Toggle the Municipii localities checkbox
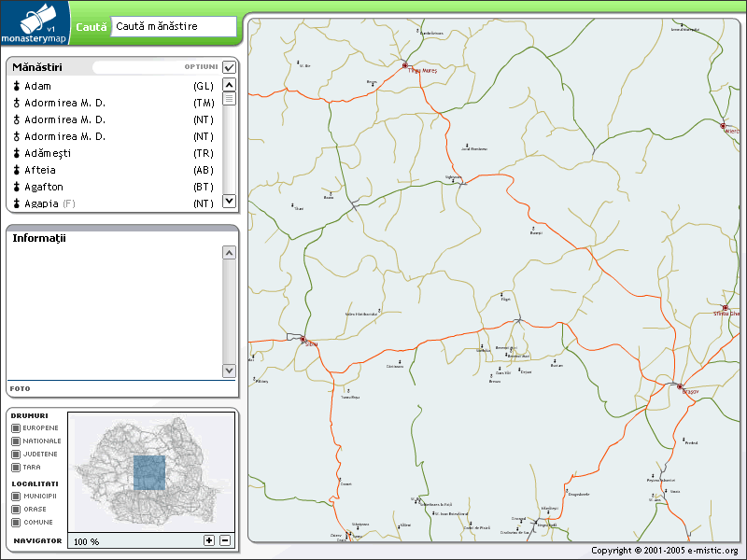 pos(16,497)
